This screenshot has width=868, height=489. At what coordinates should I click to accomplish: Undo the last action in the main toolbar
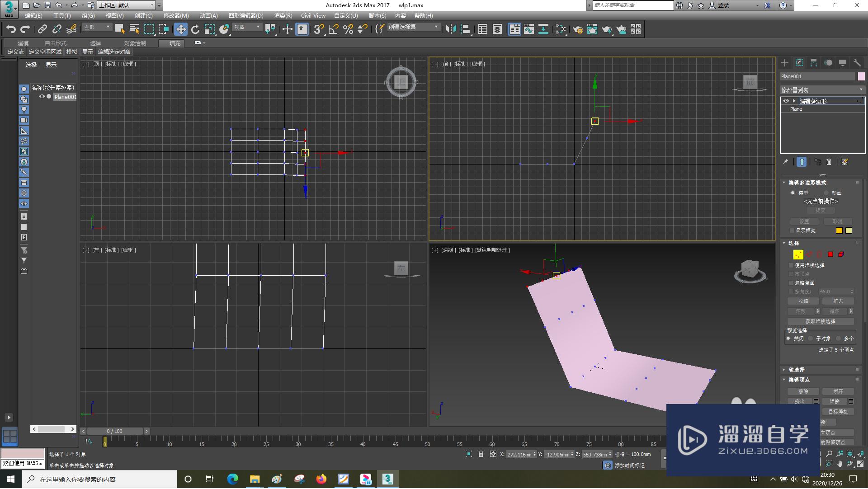pos(11,29)
